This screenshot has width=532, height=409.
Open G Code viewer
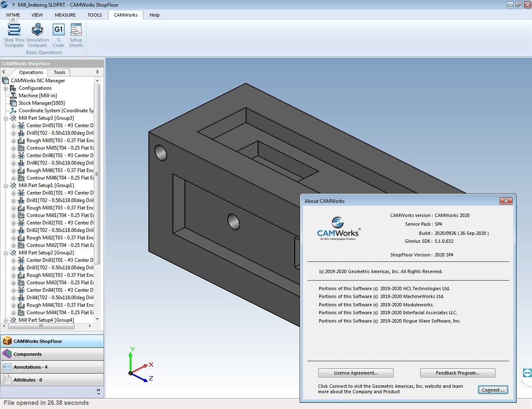(59, 36)
